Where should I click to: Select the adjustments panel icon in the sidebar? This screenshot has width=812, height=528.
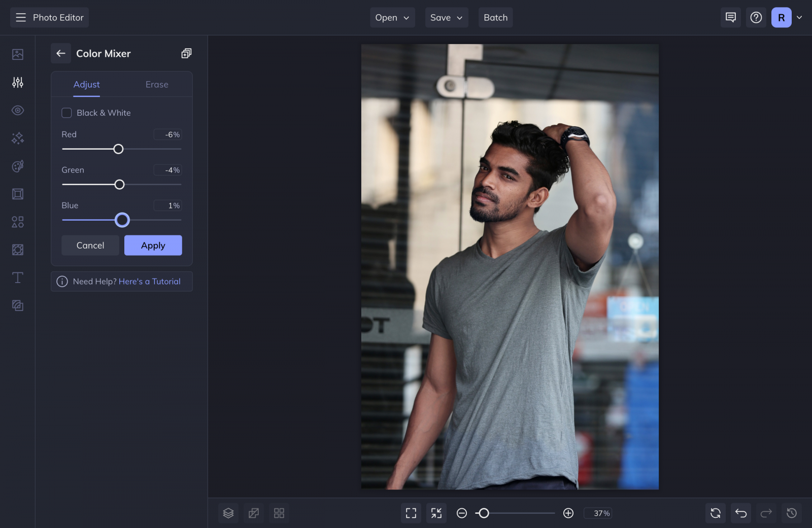click(18, 82)
